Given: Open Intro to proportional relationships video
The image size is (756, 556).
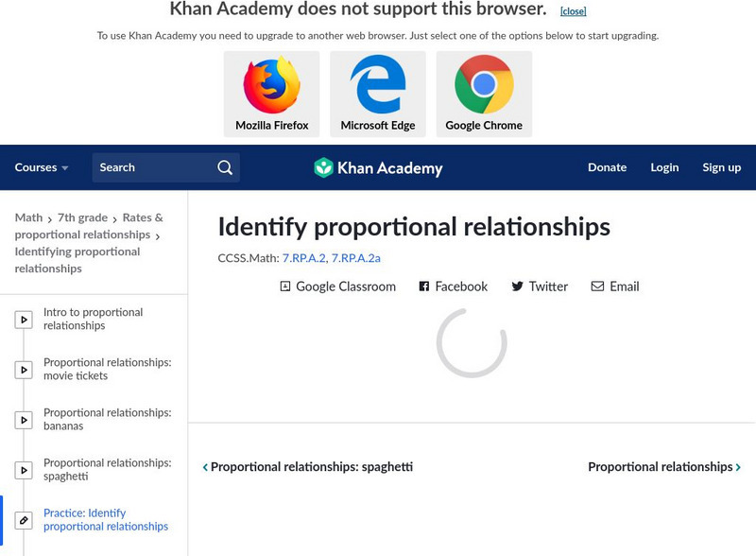Looking at the screenshot, I should 93,319.
